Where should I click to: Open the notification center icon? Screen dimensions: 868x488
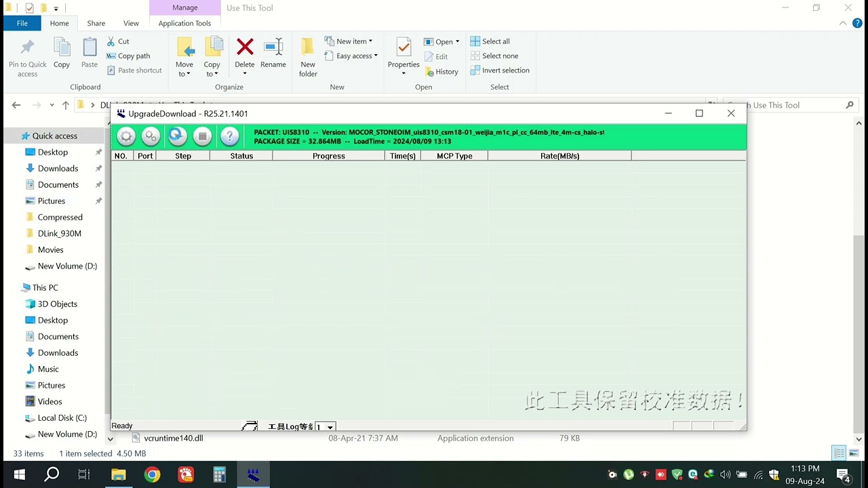(843, 475)
